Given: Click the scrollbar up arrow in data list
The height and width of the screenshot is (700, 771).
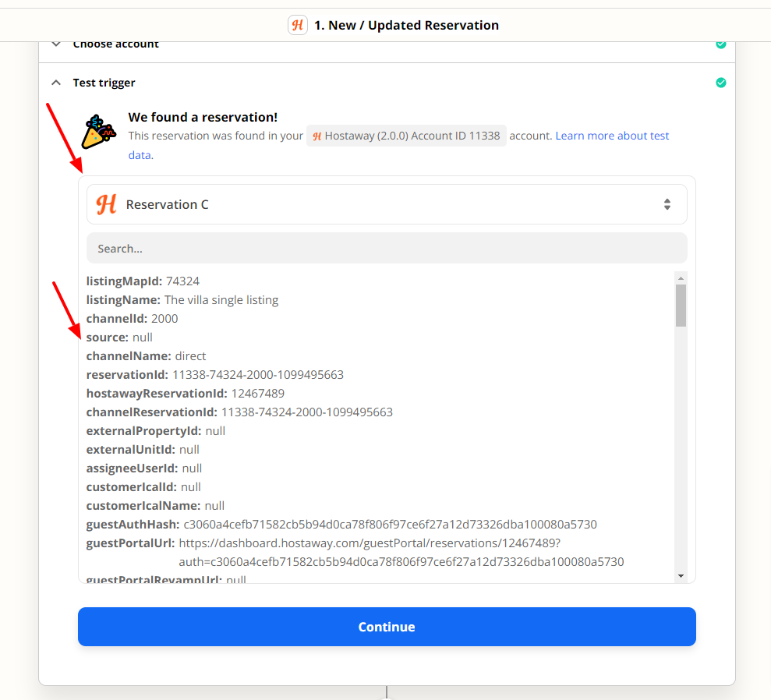Looking at the screenshot, I should coord(681,278).
